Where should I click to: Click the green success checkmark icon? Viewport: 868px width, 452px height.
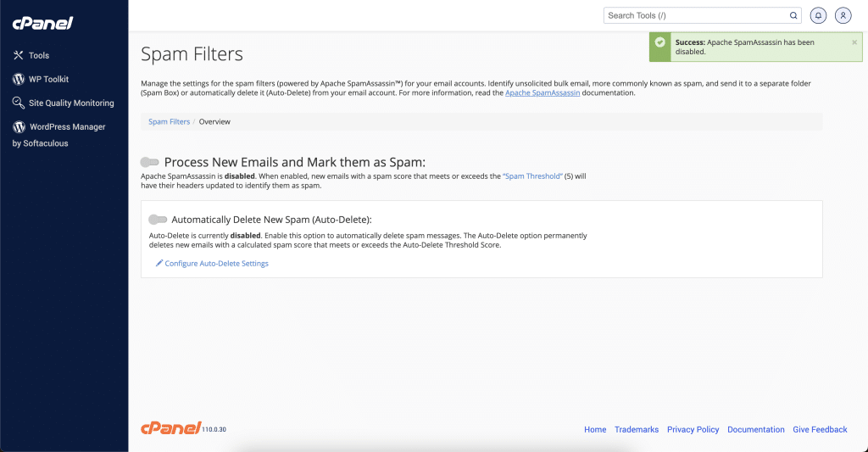click(x=659, y=42)
